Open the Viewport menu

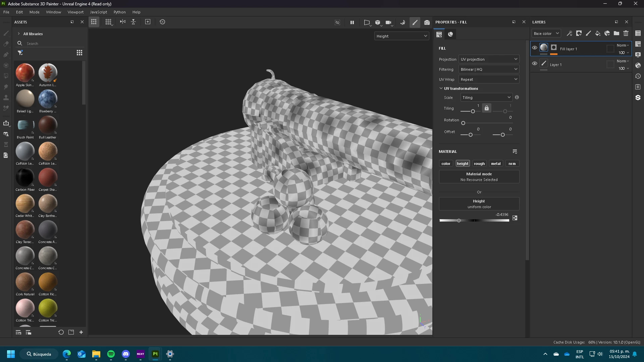coord(75,12)
